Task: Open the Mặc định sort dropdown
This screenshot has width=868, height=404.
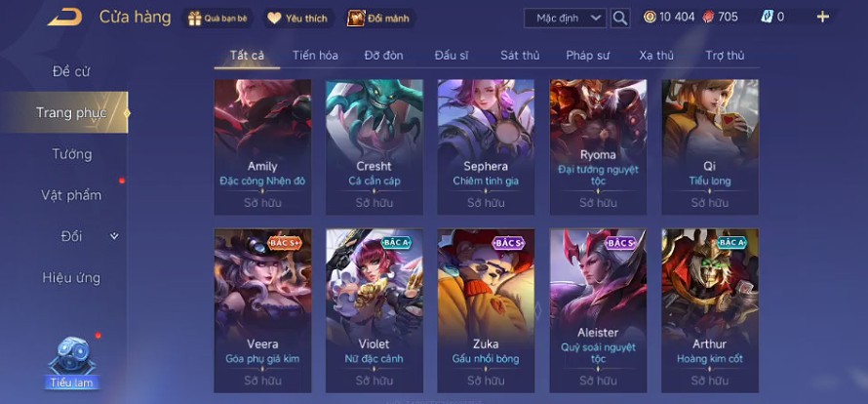Action: [x=566, y=19]
